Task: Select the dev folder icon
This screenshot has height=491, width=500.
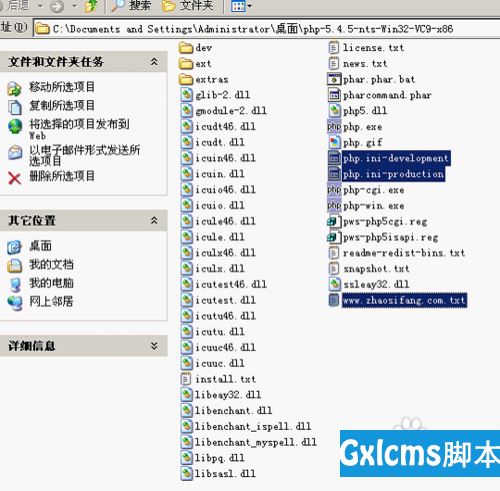Action: (186, 48)
